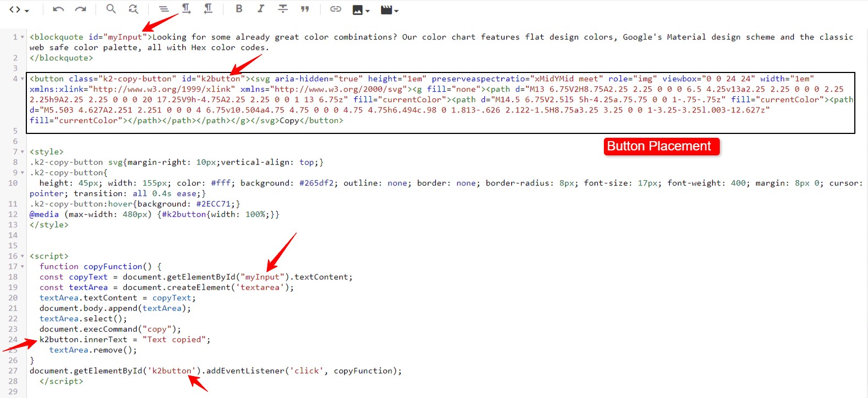Insert a blockquote with the quote icon
The image size is (868, 398).
[305, 9]
